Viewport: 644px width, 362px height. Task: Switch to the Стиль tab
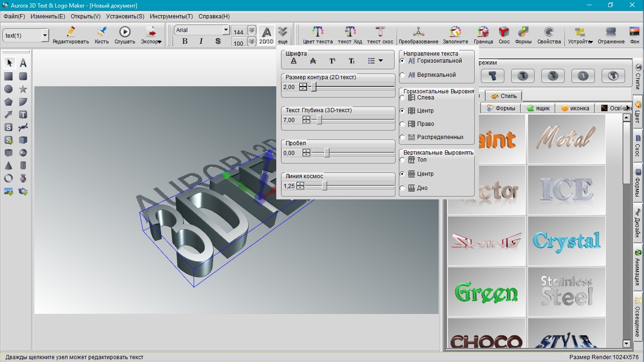504,96
